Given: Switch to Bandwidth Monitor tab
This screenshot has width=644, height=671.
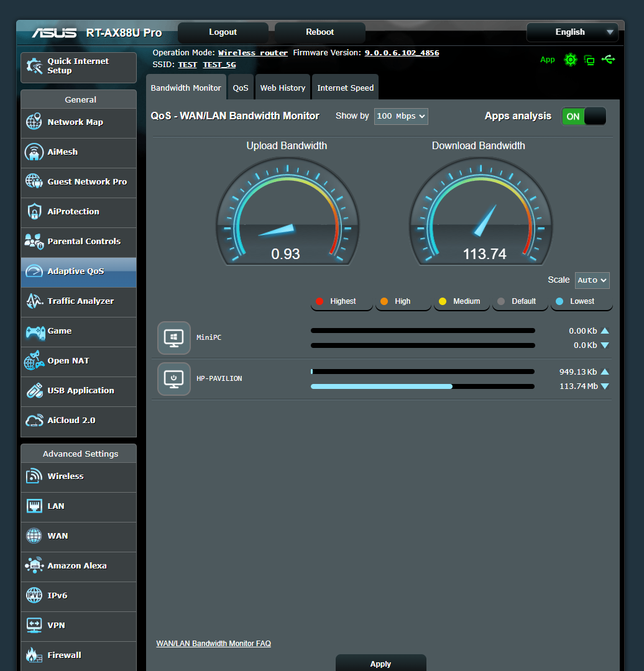Looking at the screenshot, I should pyautogui.click(x=186, y=88).
